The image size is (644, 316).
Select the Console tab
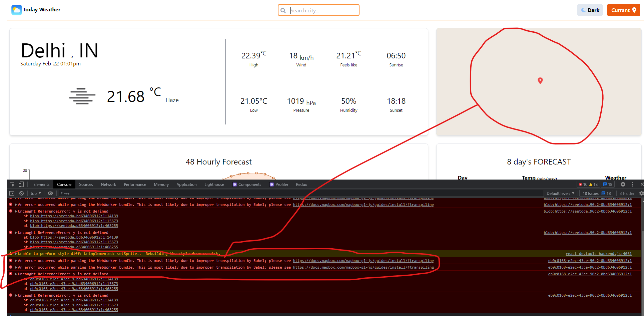click(x=64, y=185)
